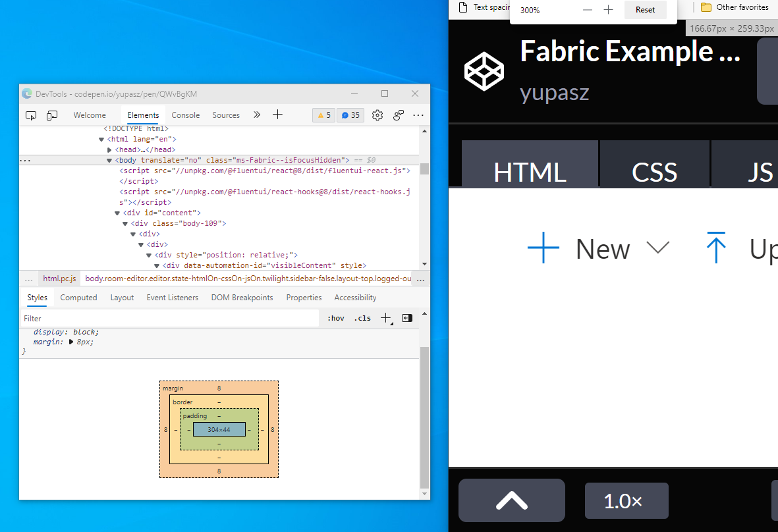Open the Computed pane tab
The height and width of the screenshot is (532, 778).
pyautogui.click(x=78, y=298)
